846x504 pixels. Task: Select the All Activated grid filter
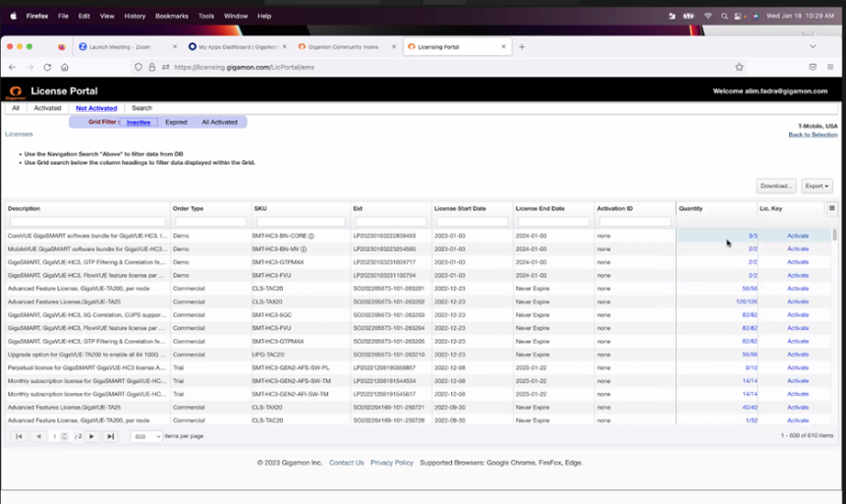219,123
